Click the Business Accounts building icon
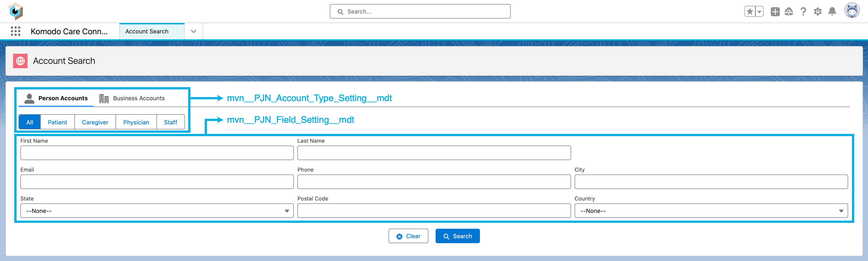 [x=104, y=98]
